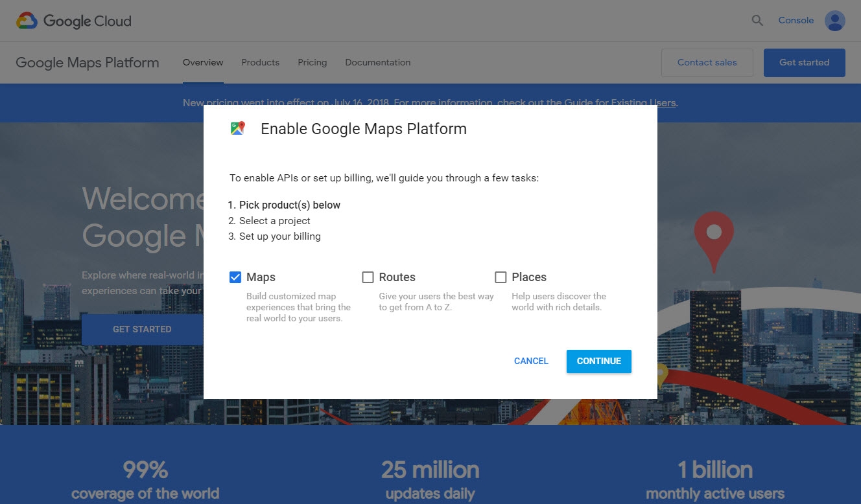
Task: Open the user account avatar menu
Action: pos(835,20)
